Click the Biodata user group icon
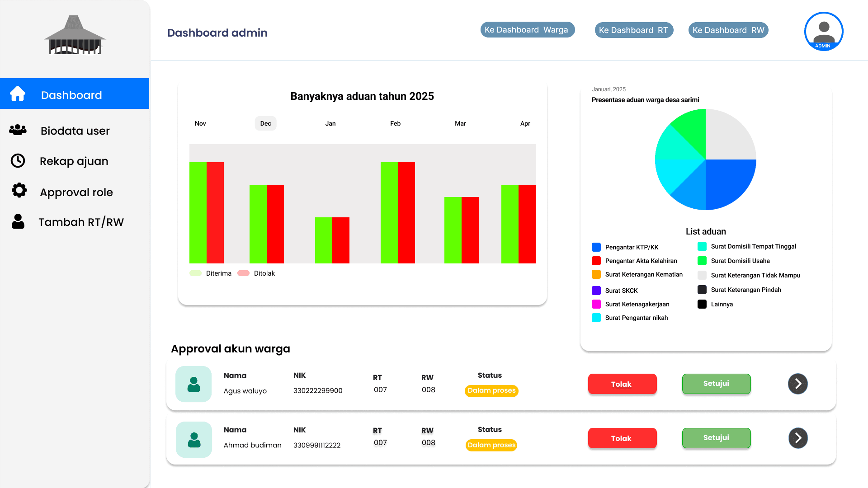Viewport: 868px width, 488px height. [x=18, y=130]
